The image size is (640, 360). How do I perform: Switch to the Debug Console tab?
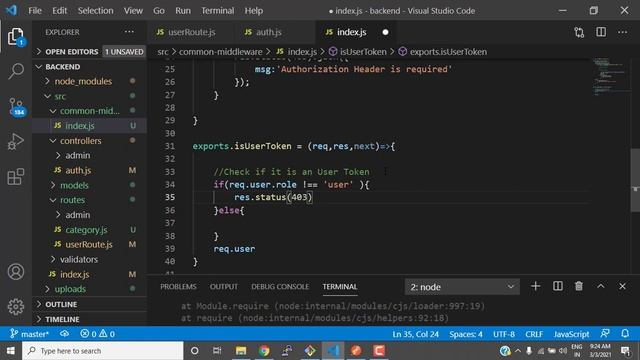click(280, 287)
